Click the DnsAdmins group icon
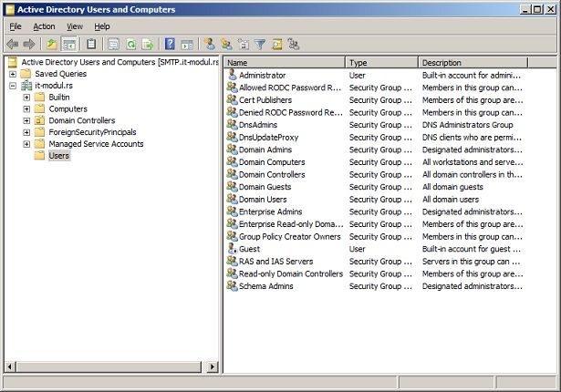The image size is (561, 392). [233, 125]
